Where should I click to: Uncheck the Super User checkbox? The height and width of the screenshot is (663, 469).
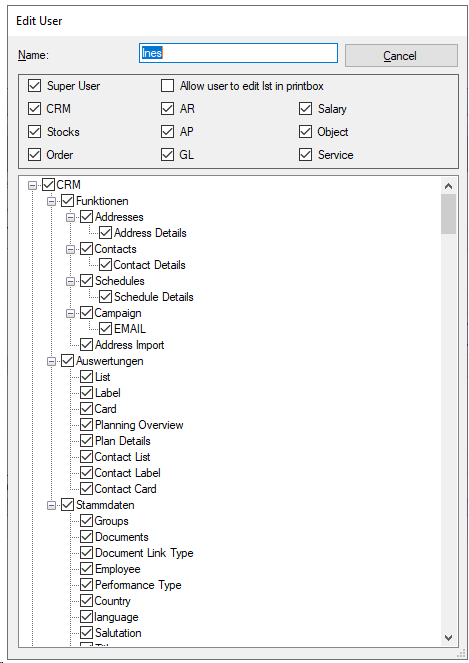(x=34, y=86)
